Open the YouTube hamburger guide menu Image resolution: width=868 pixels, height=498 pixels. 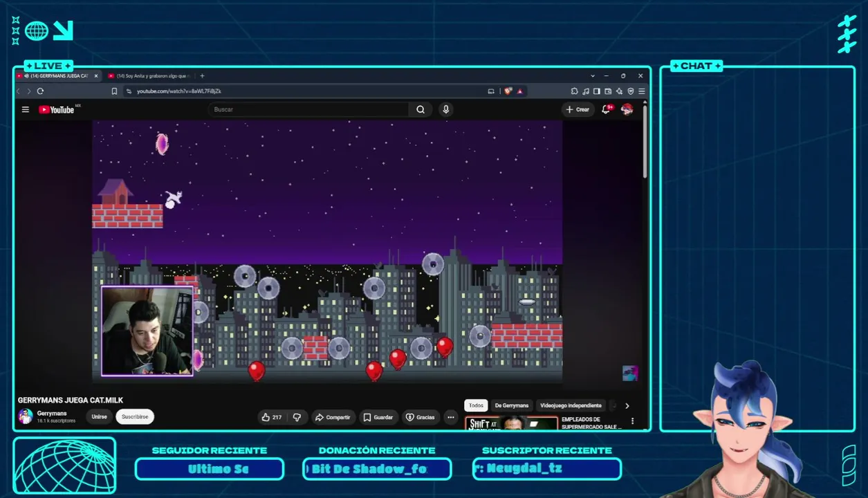tap(26, 109)
